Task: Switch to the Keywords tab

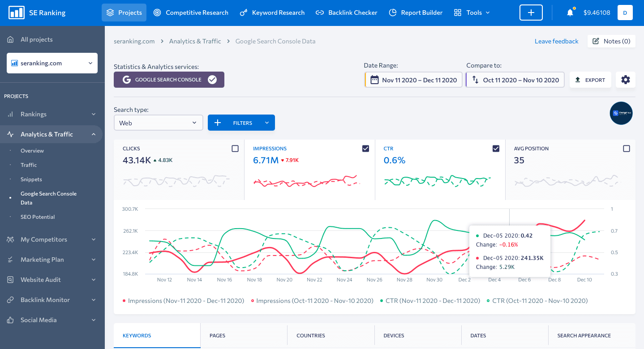Action: click(157, 336)
